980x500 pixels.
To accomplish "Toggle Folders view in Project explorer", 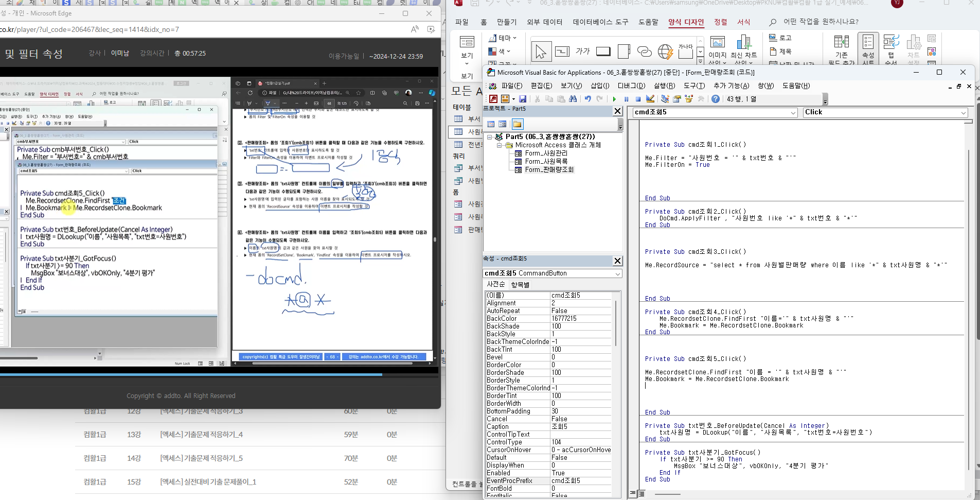I will 517,124.
